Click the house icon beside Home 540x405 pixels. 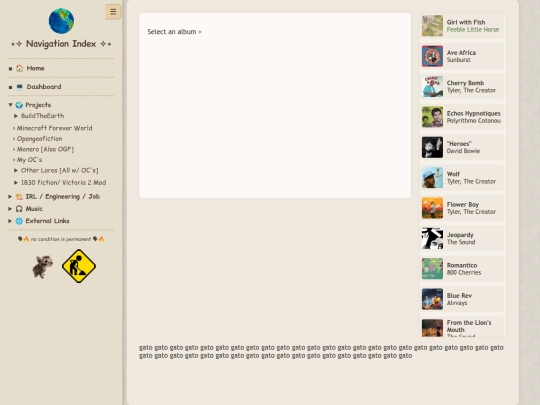(x=20, y=68)
